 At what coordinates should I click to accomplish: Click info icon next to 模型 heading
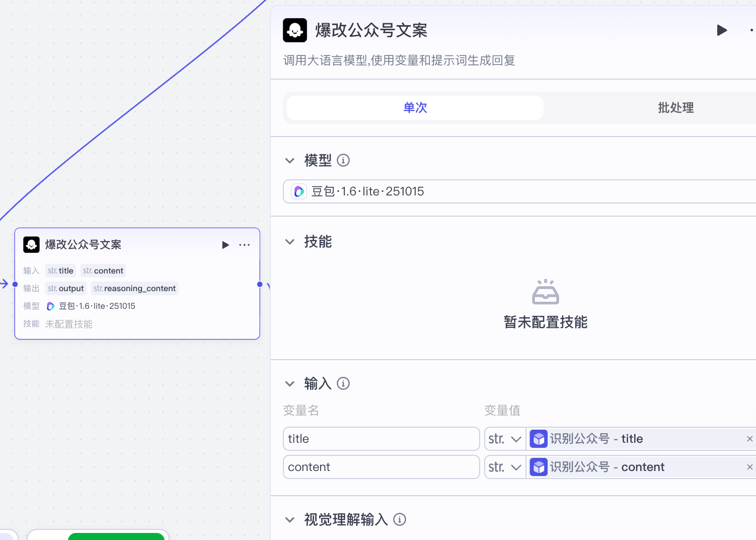pos(343,161)
